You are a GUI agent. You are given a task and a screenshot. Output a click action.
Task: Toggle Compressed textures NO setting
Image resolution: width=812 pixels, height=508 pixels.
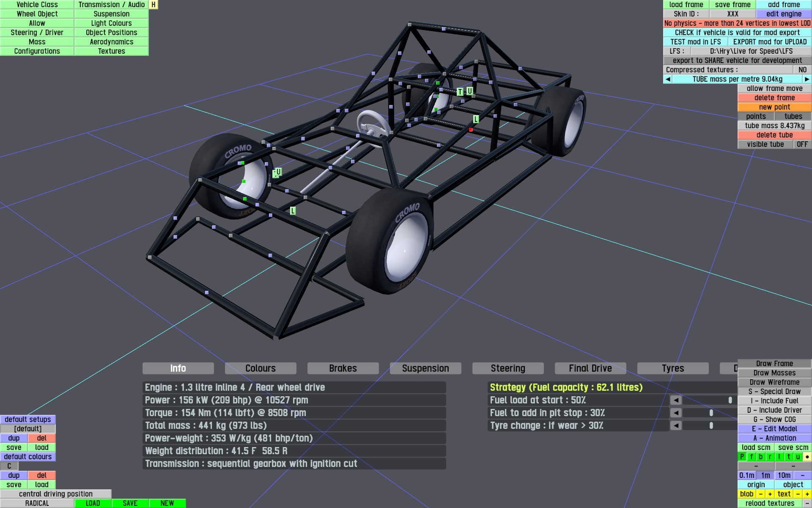click(802, 70)
